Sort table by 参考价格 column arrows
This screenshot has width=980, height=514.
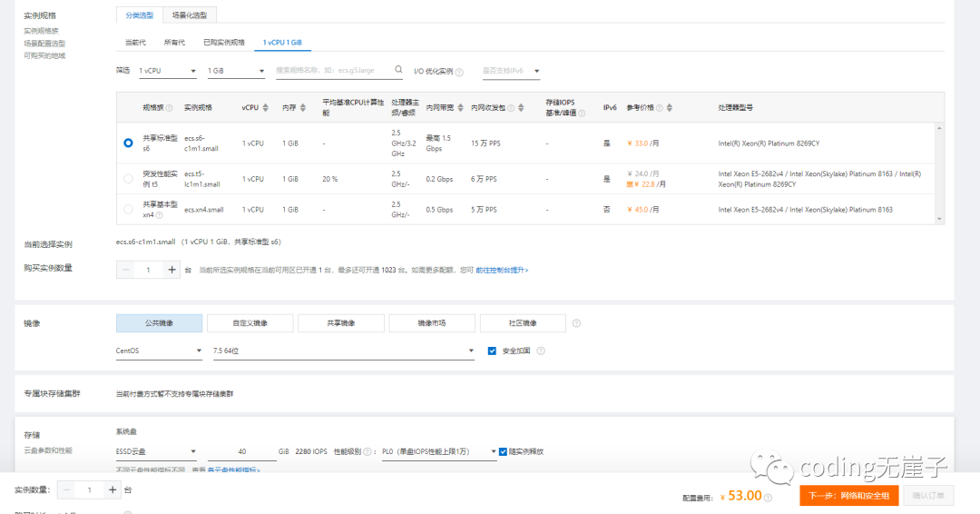(670, 107)
